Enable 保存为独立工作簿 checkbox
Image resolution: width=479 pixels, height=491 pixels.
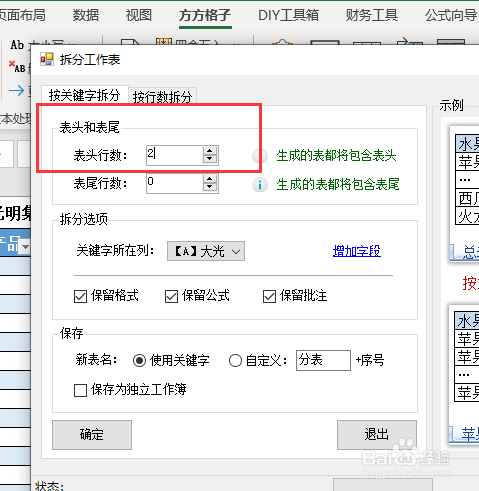point(80,390)
